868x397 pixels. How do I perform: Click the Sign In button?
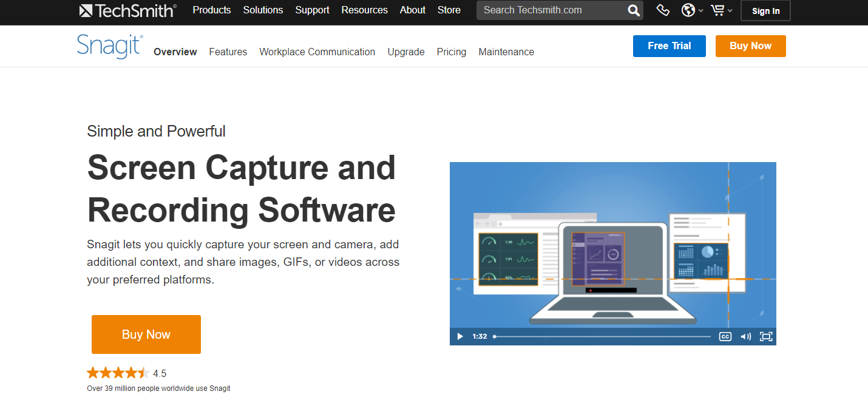(766, 11)
